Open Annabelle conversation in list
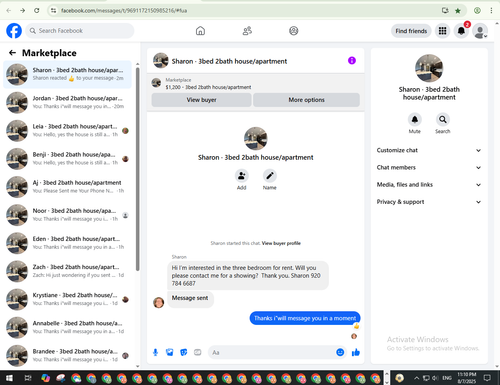The width and height of the screenshot is (500, 385). point(68,327)
